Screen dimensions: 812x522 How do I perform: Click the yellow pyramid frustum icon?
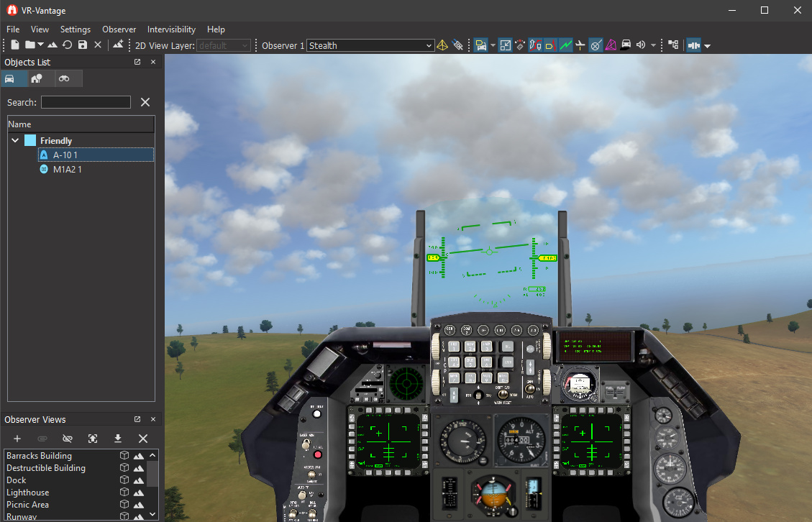(x=442, y=45)
